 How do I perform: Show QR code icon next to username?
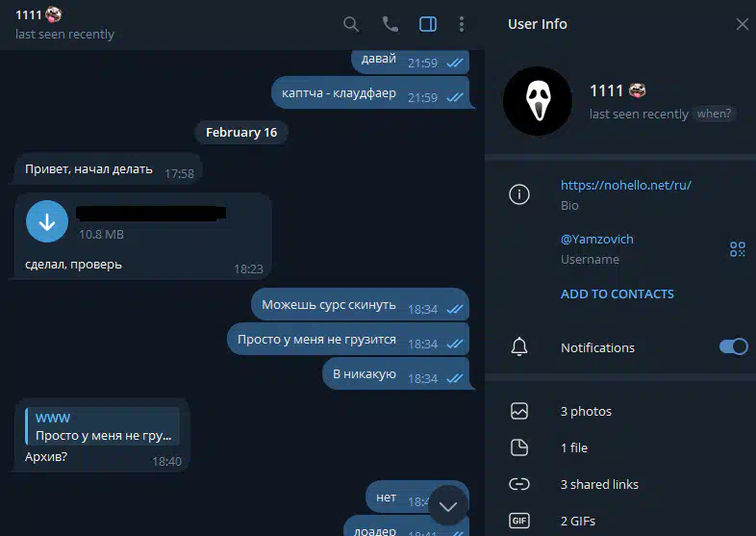click(x=737, y=249)
